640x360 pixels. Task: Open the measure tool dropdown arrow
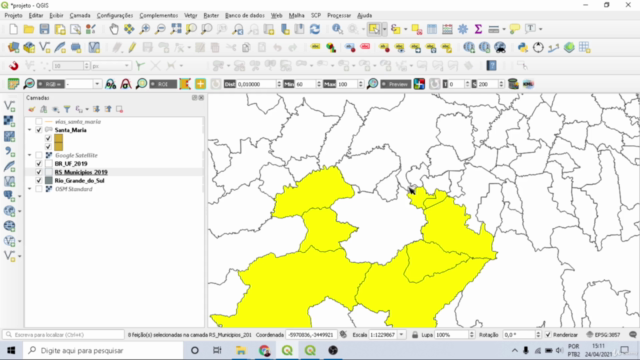point(504,29)
